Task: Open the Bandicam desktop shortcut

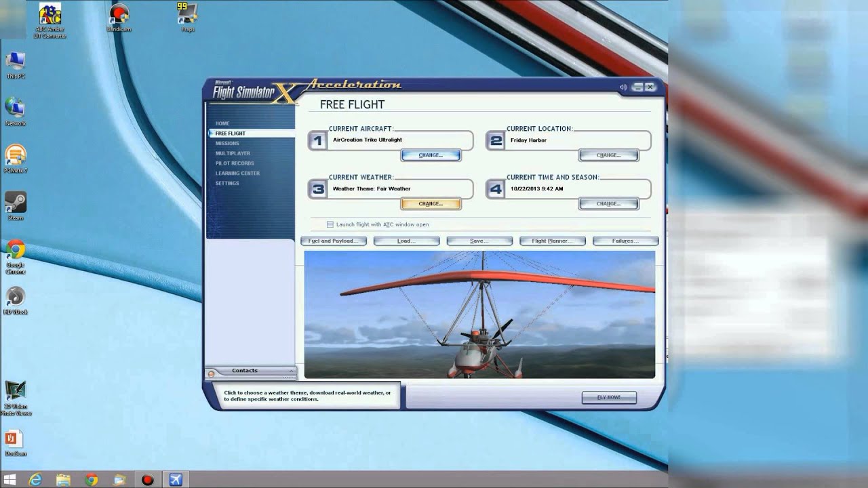Action: pos(119,18)
